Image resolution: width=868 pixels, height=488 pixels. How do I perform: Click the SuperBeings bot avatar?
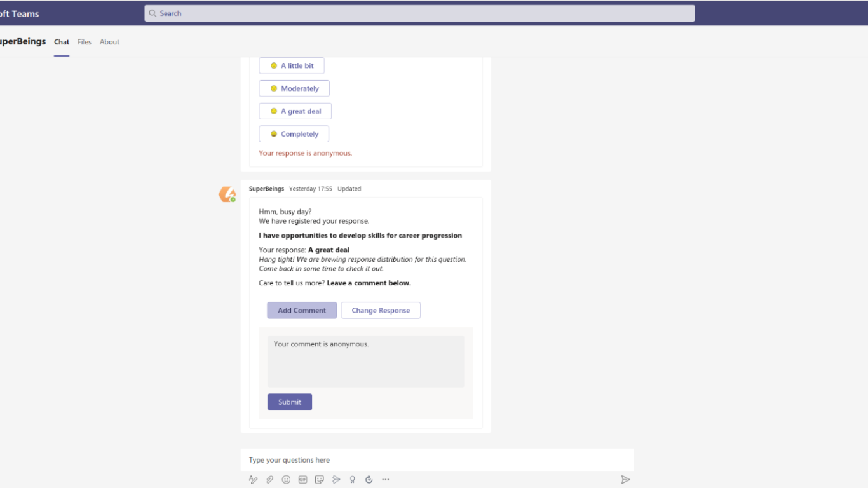pos(227,194)
